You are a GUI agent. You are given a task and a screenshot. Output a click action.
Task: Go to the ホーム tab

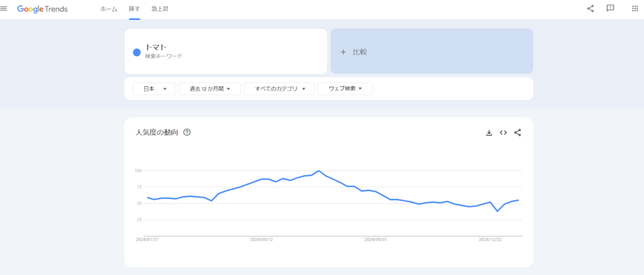pyautogui.click(x=108, y=9)
